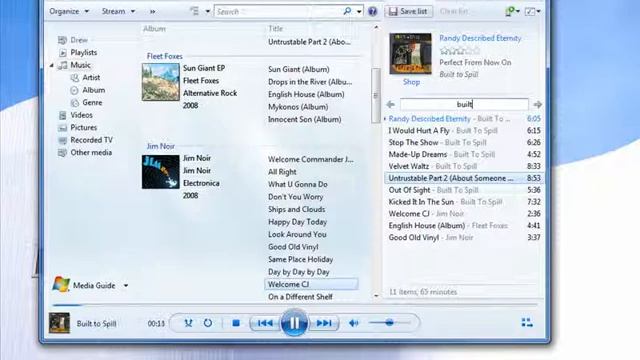
Task: Collapse the Music tree node
Action: pos(51,65)
